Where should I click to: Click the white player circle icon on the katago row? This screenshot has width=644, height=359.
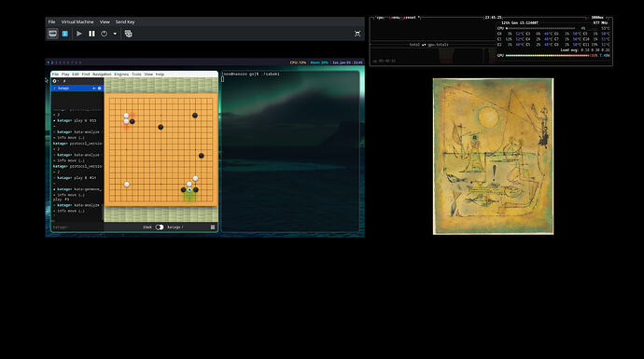(99, 89)
